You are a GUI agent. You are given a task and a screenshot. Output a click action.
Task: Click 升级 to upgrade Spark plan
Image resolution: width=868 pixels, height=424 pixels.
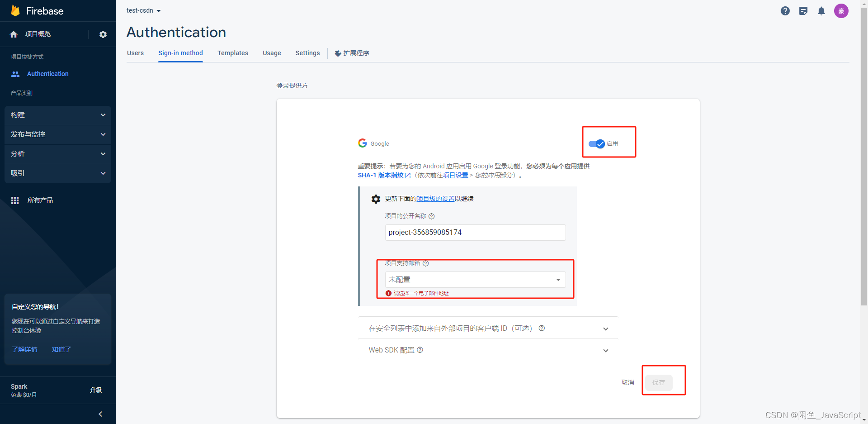[95, 390]
